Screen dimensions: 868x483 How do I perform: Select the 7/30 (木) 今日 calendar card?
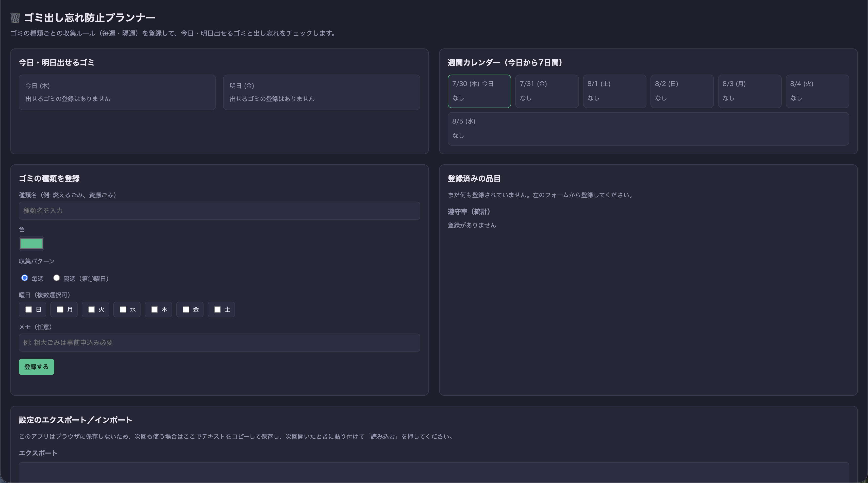pos(479,91)
